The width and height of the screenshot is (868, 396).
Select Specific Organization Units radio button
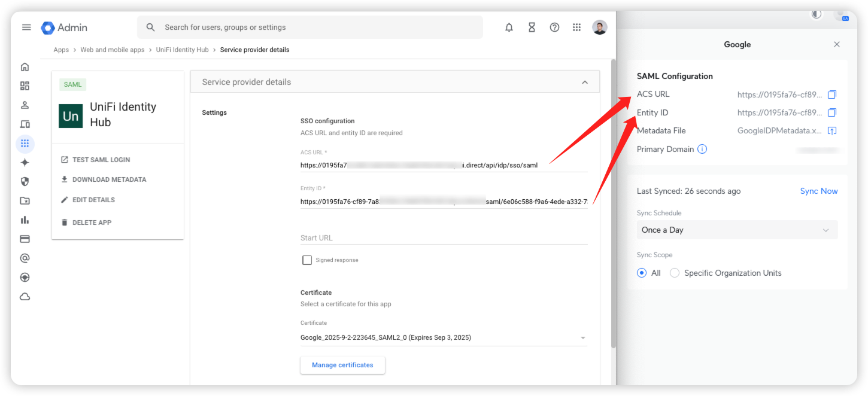675,273
